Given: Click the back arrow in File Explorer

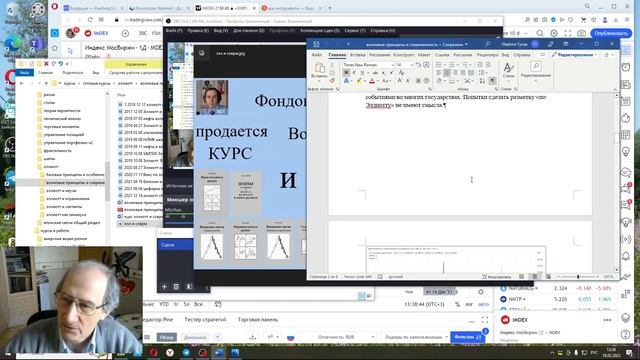Looking at the screenshot, I should 22,83.
